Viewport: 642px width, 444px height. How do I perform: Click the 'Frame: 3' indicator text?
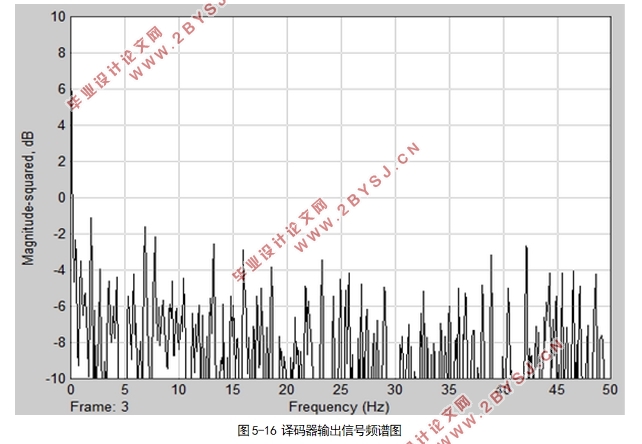(x=99, y=407)
